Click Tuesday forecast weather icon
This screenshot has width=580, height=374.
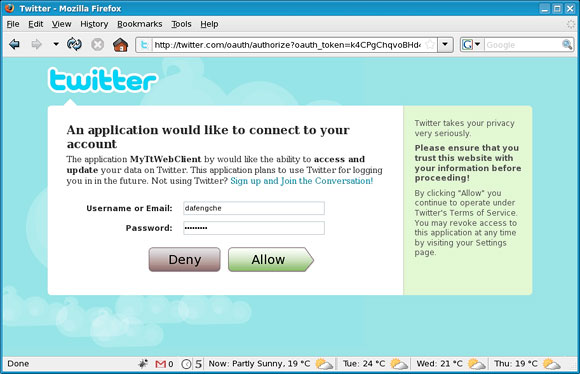(x=399, y=364)
